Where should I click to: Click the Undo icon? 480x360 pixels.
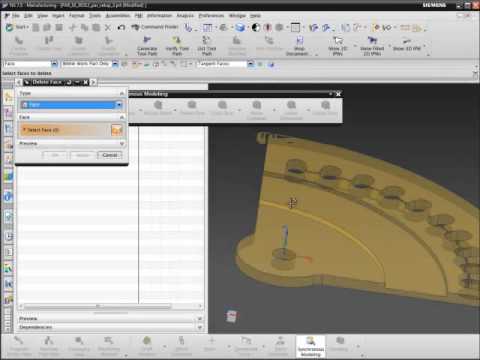[x=121, y=27]
